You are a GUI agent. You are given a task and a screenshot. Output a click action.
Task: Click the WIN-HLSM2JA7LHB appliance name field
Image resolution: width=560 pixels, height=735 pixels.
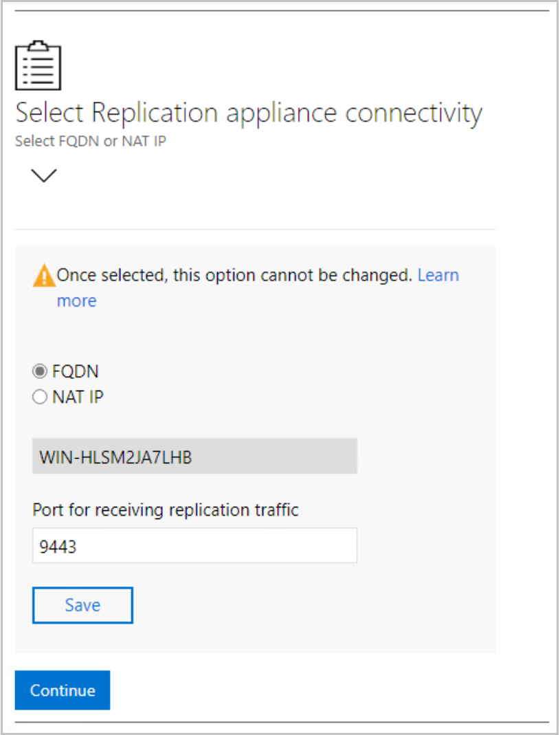point(194,455)
